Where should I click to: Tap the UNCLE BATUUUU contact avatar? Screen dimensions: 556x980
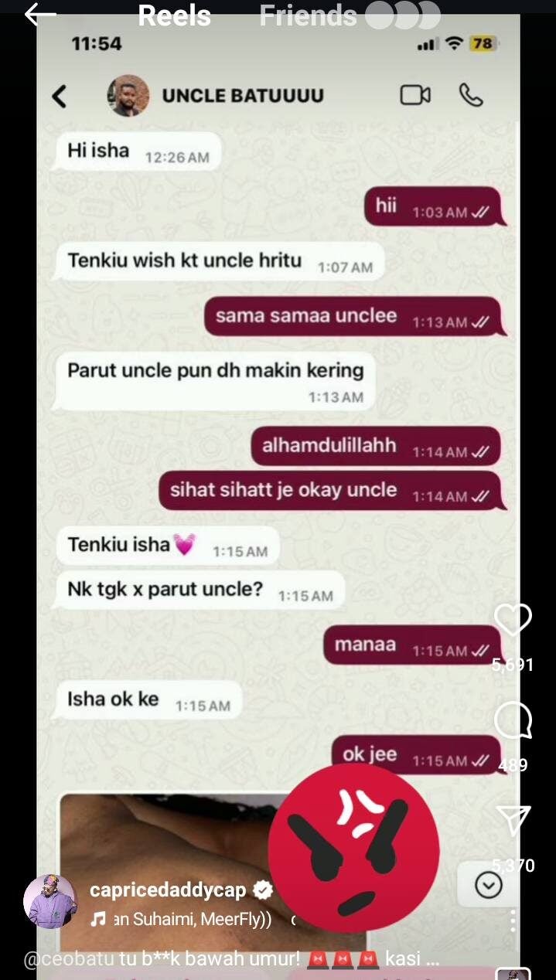coord(128,96)
